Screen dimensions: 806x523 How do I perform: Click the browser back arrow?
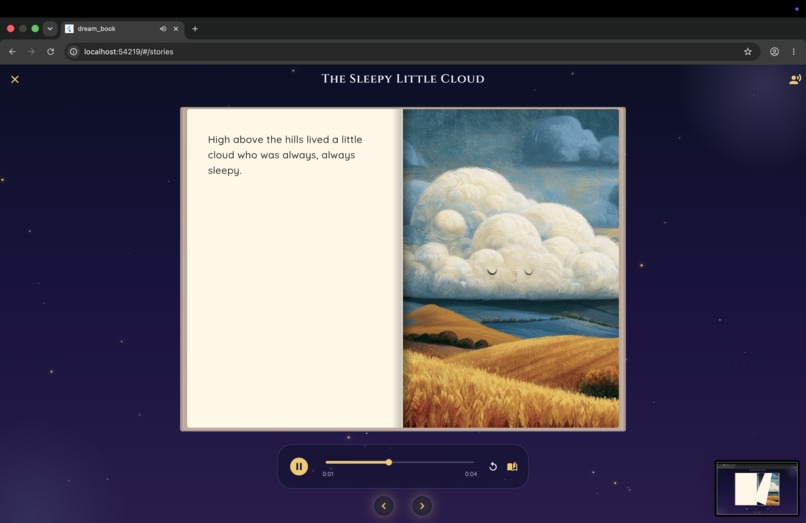(12, 51)
